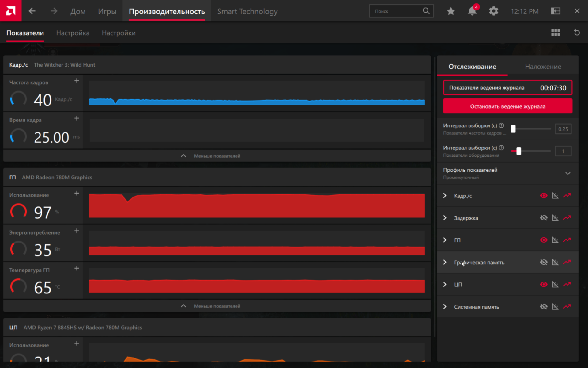Click the AMD logo home icon
Viewport: 588px width, 368px height.
pyautogui.click(x=11, y=11)
